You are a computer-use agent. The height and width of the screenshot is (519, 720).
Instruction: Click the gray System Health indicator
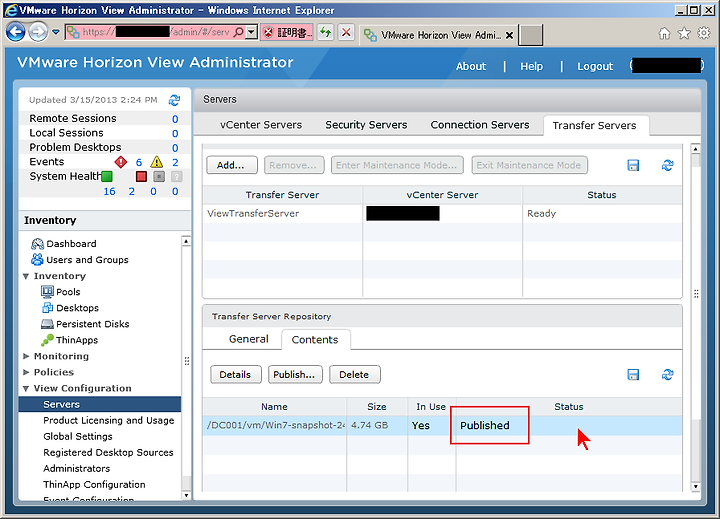[x=159, y=176]
